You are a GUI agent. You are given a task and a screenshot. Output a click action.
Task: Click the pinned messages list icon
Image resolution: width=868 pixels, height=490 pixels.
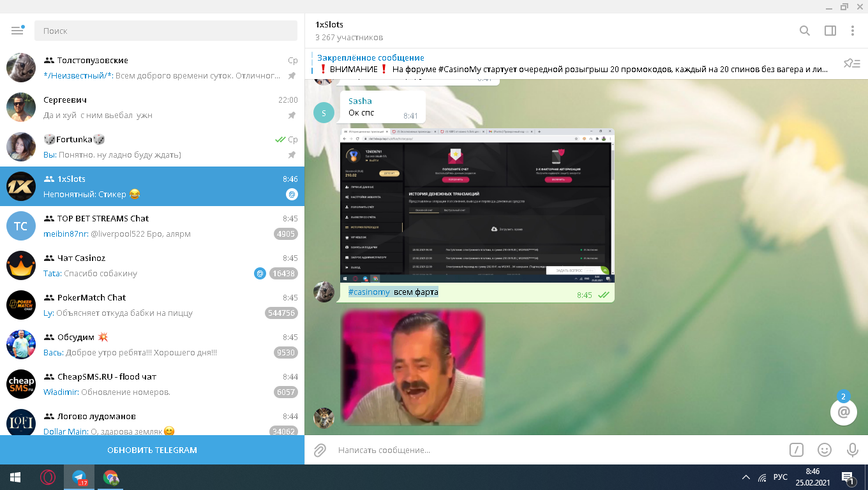point(851,63)
